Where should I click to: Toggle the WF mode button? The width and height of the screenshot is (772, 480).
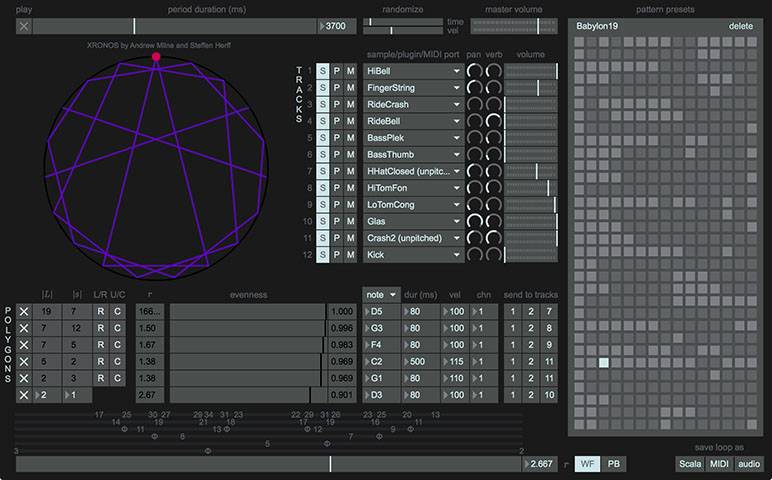pos(588,464)
